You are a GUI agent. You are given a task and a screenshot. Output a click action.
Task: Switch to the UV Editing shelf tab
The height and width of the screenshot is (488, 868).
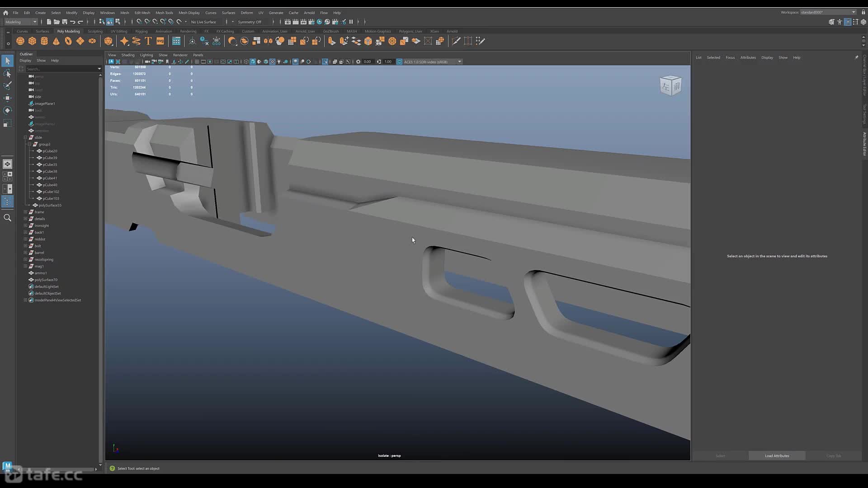click(119, 31)
